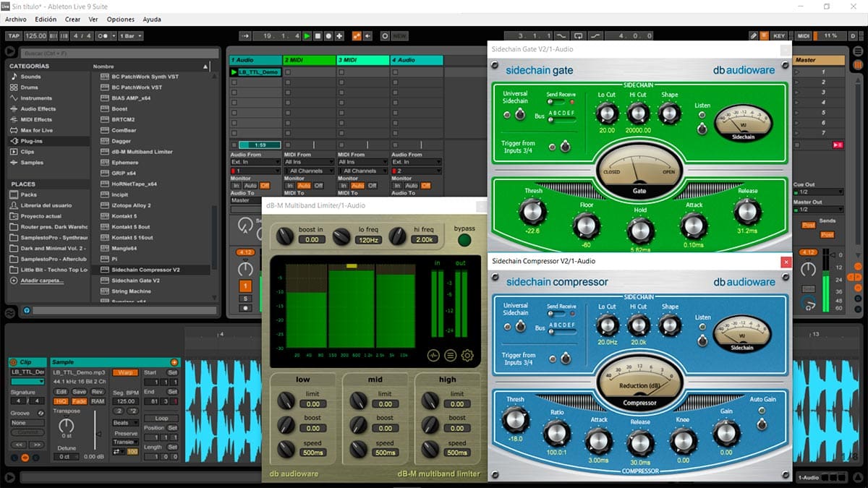Click the TAP tempo button

13,35
